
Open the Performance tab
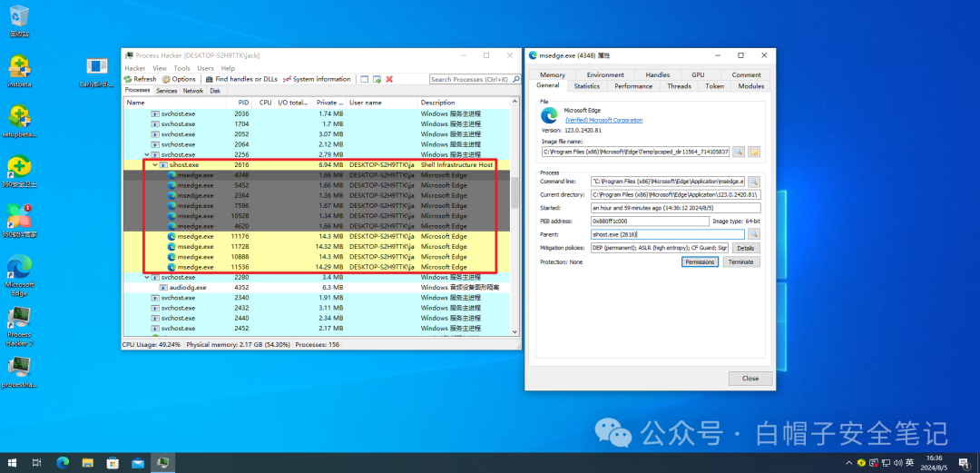pos(633,86)
